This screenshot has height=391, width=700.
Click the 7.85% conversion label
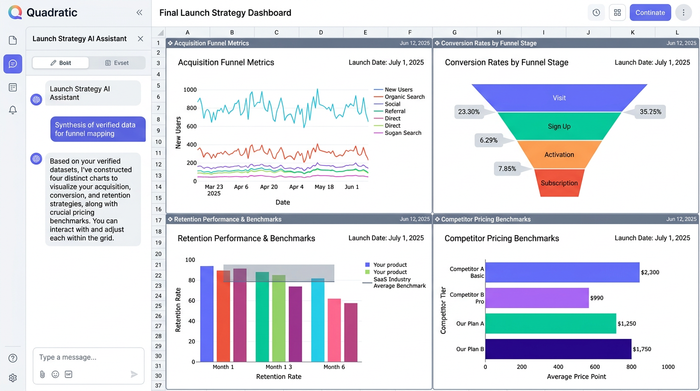tap(507, 169)
